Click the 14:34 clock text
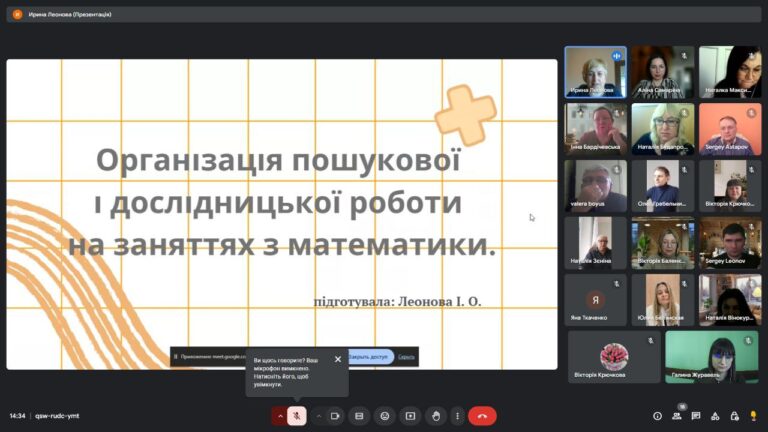768x432 pixels. click(x=17, y=416)
